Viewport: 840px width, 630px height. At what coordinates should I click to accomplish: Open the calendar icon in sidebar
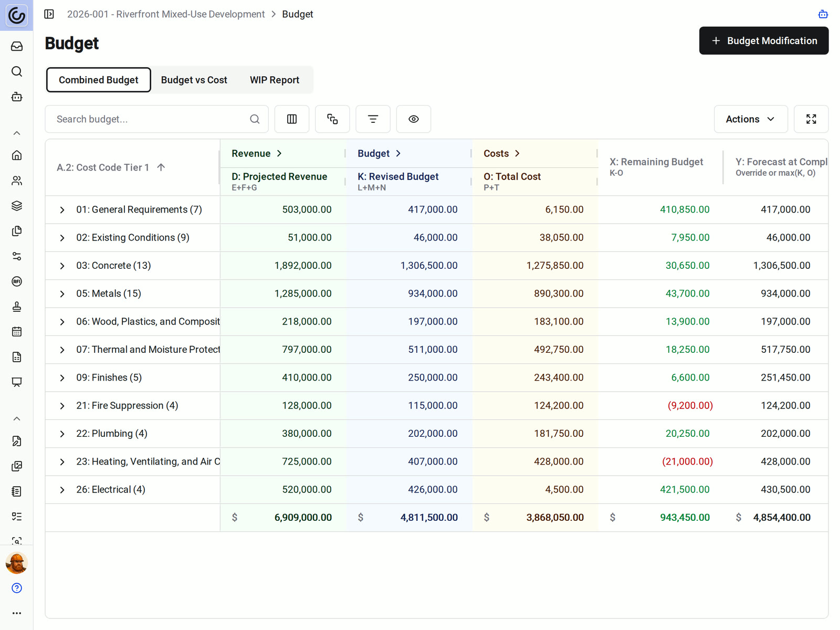pyautogui.click(x=17, y=332)
